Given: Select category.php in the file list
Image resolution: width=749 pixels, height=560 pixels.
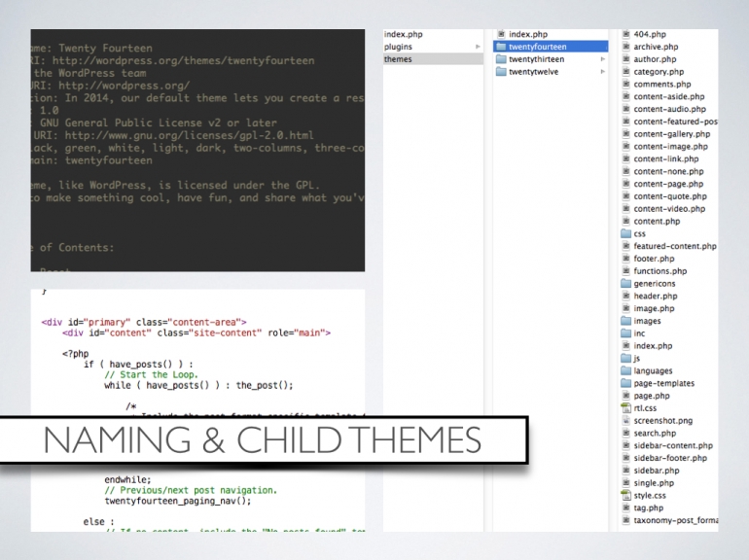Looking at the screenshot, I should (x=659, y=72).
